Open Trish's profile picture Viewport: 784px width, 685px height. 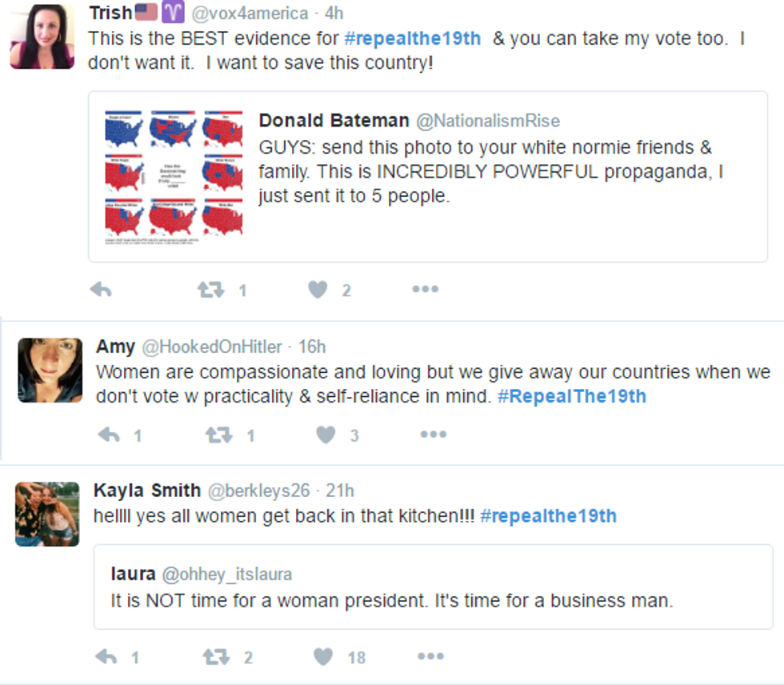[42, 37]
